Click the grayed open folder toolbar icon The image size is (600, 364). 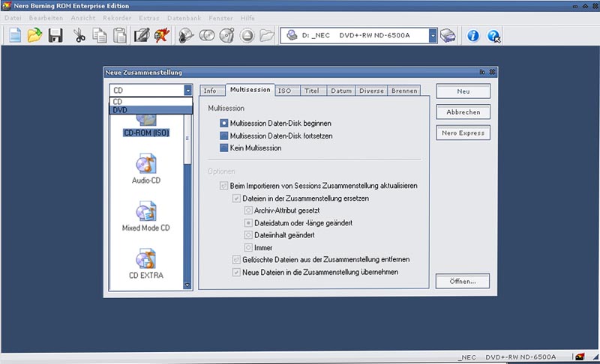pyautogui.click(x=267, y=35)
